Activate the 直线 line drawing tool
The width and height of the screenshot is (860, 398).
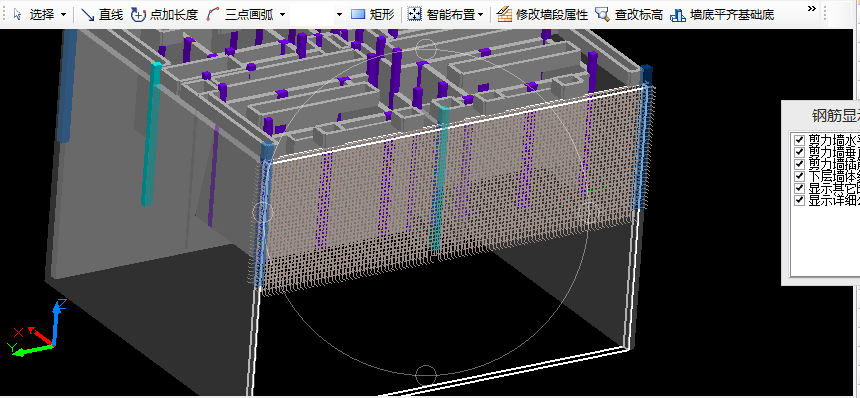[x=102, y=15]
